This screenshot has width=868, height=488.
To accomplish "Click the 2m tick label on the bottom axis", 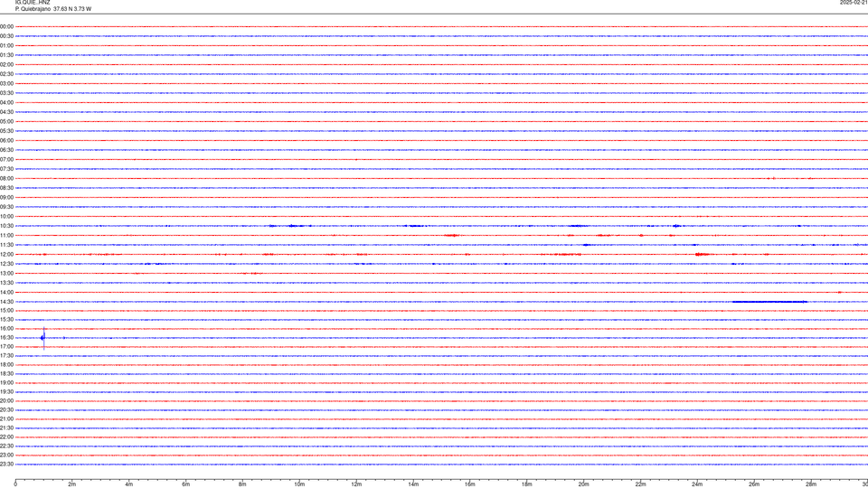I will 72,484.
